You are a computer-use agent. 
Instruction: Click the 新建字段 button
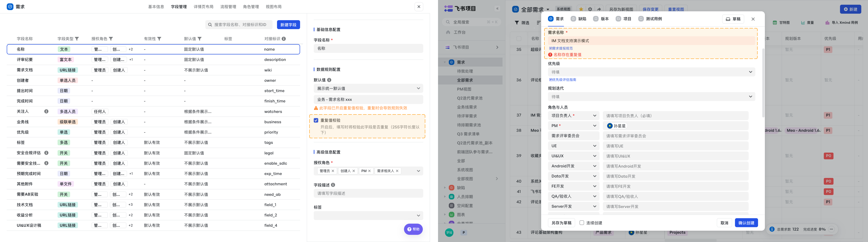tap(288, 25)
